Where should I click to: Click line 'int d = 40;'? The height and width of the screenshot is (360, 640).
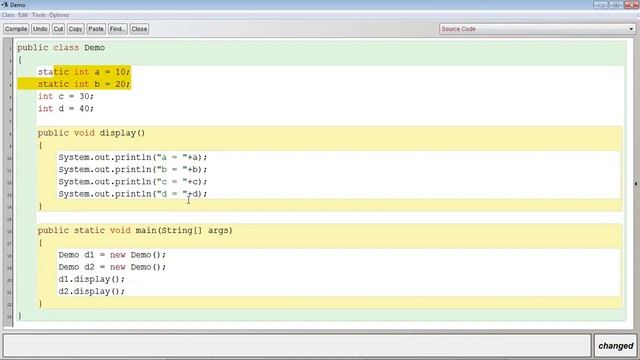(66, 109)
